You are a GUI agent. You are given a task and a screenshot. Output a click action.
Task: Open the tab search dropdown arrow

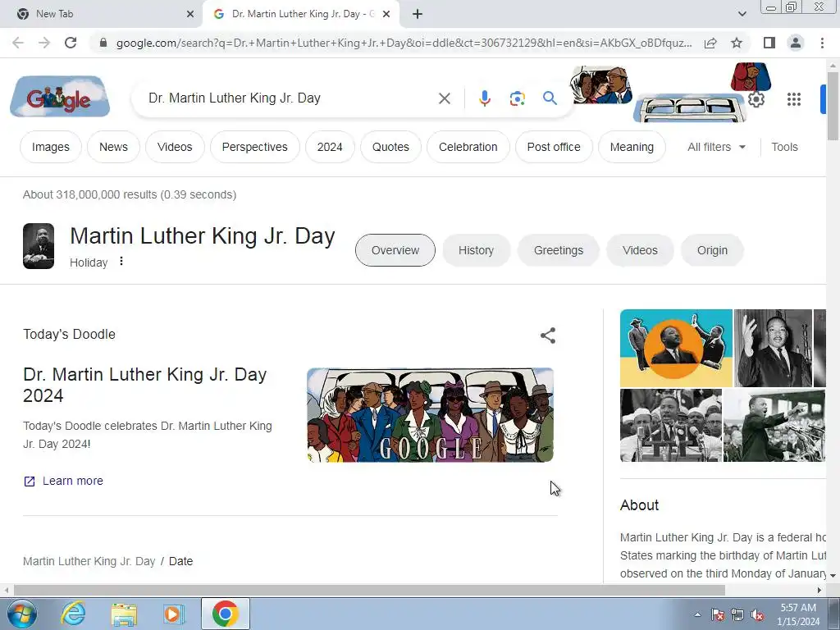pos(742,14)
